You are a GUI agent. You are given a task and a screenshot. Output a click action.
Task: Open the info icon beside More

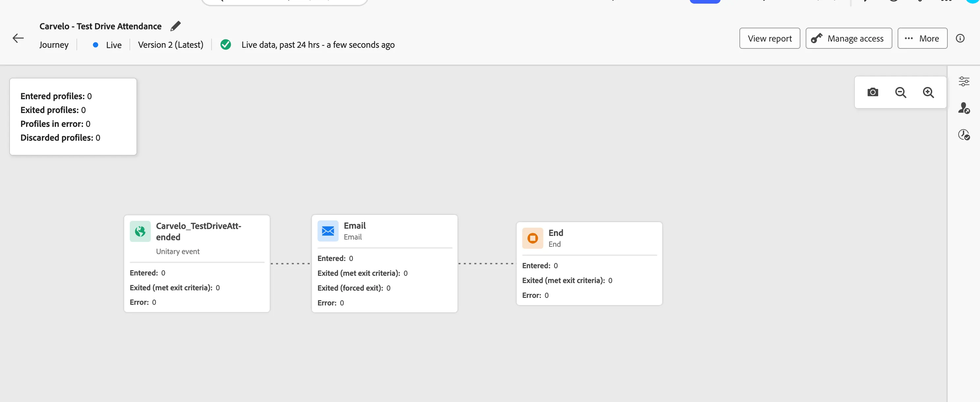[x=960, y=38]
